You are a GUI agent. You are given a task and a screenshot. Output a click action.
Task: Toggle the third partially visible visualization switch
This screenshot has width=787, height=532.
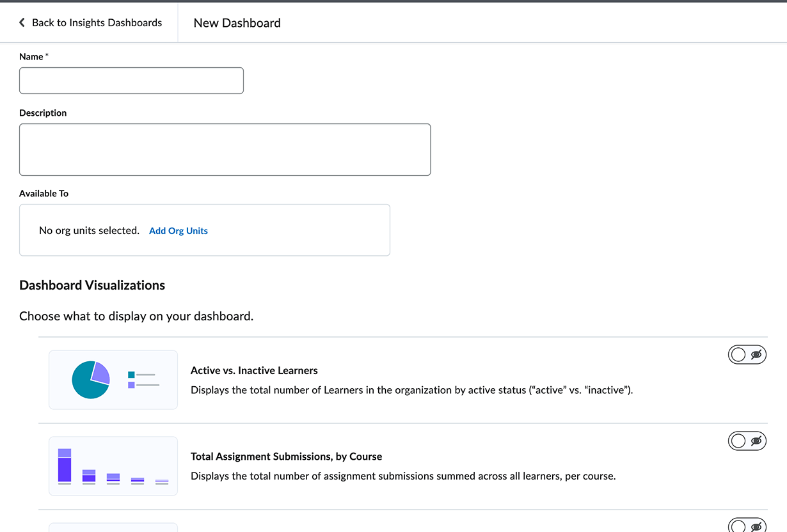(747, 526)
